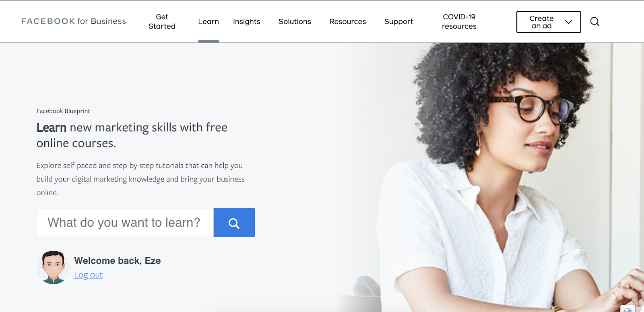
Task: Click Eze's cartoon avatar picture
Action: pyautogui.click(x=53, y=267)
